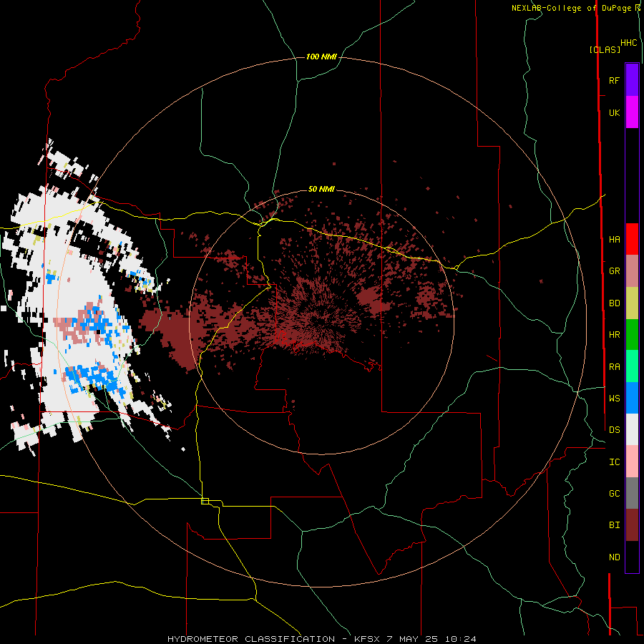The image size is (644, 644).
Task: Click the UK legend label
Action: (614, 112)
